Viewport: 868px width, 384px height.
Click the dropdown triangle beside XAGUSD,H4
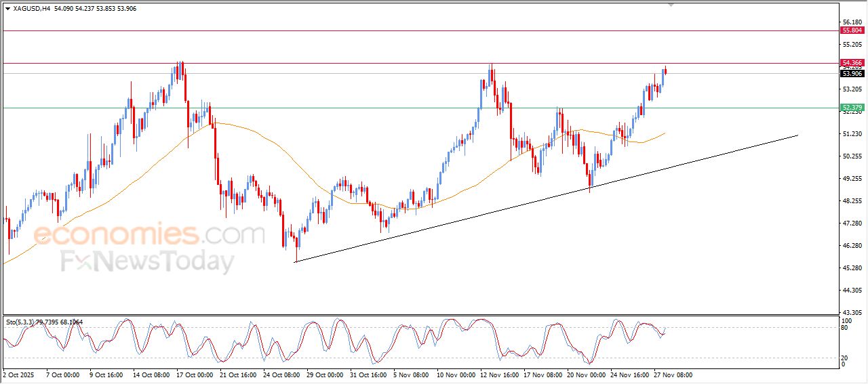pos(7,9)
